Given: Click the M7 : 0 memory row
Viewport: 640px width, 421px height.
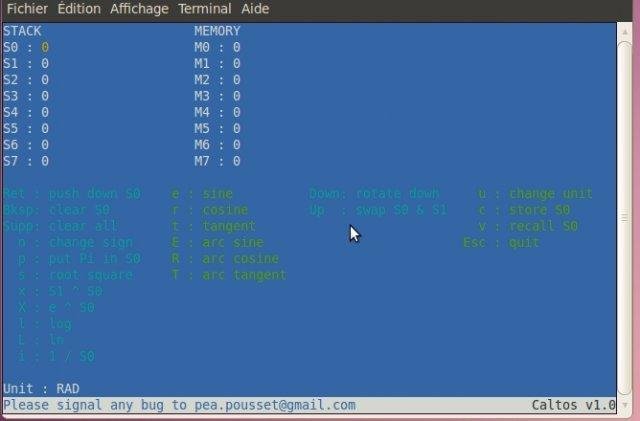Looking at the screenshot, I should click(x=218, y=161).
